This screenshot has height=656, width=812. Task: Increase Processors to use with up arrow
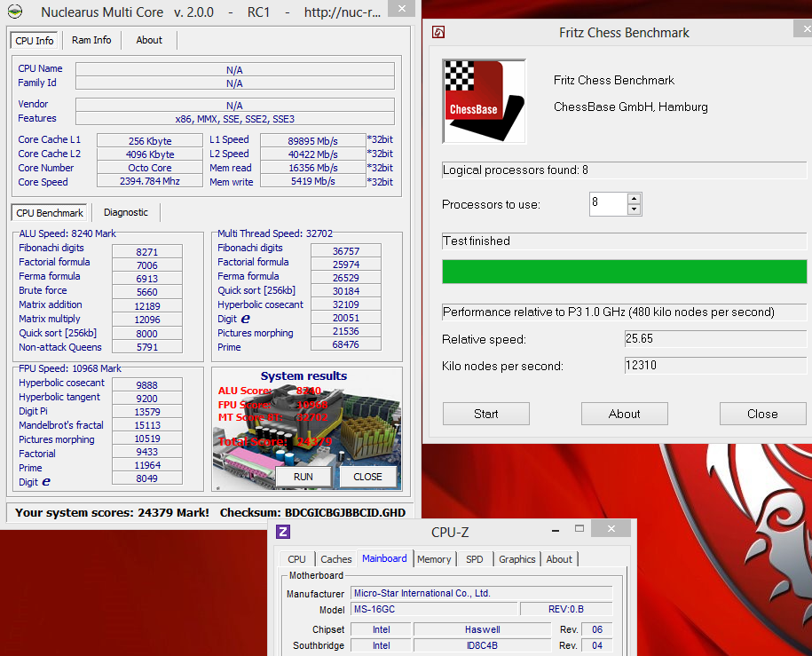[x=634, y=199]
